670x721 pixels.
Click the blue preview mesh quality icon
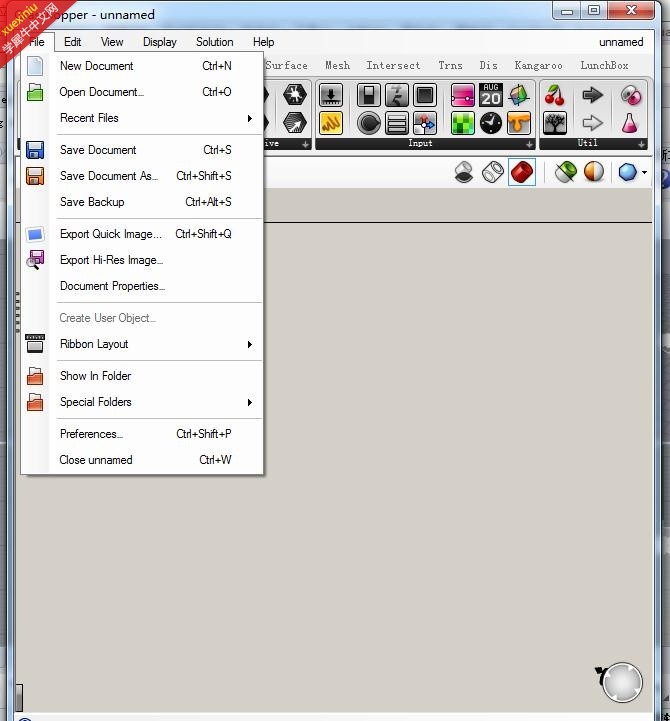click(x=627, y=172)
